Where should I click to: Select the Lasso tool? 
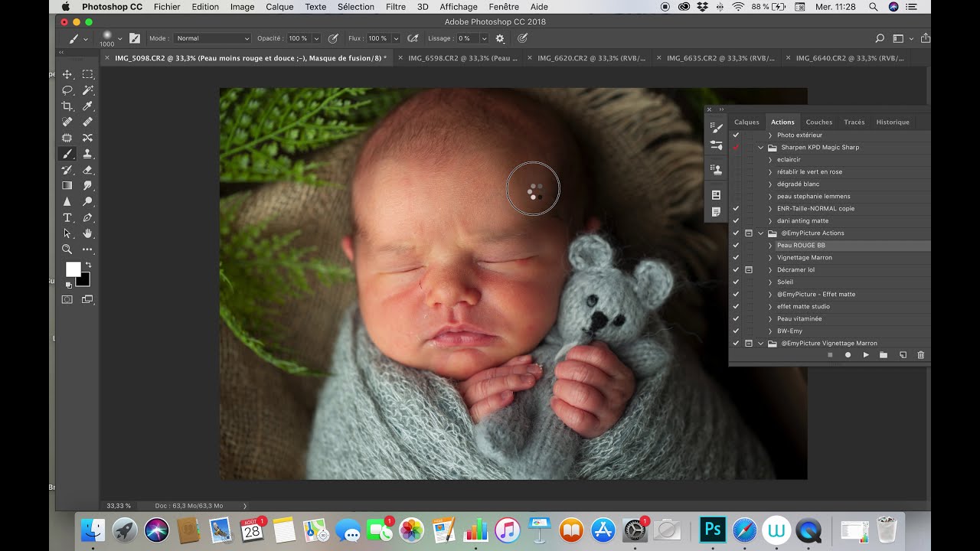click(67, 90)
